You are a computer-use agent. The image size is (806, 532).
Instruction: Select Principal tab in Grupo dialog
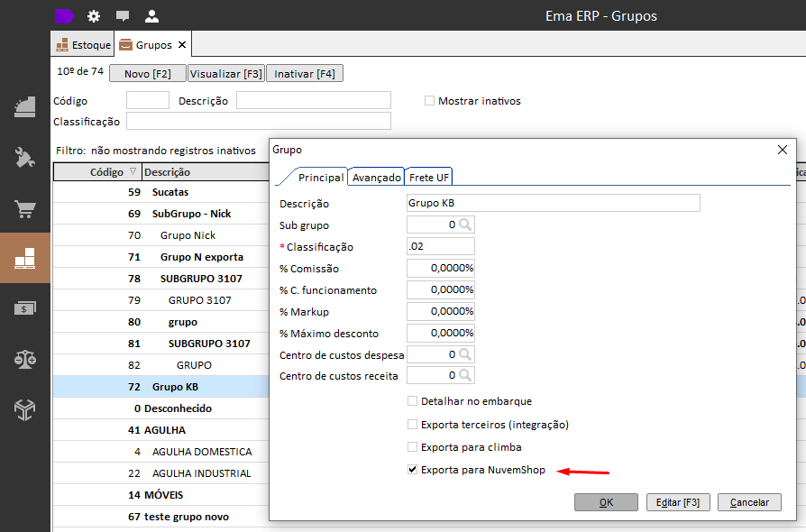click(321, 178)
